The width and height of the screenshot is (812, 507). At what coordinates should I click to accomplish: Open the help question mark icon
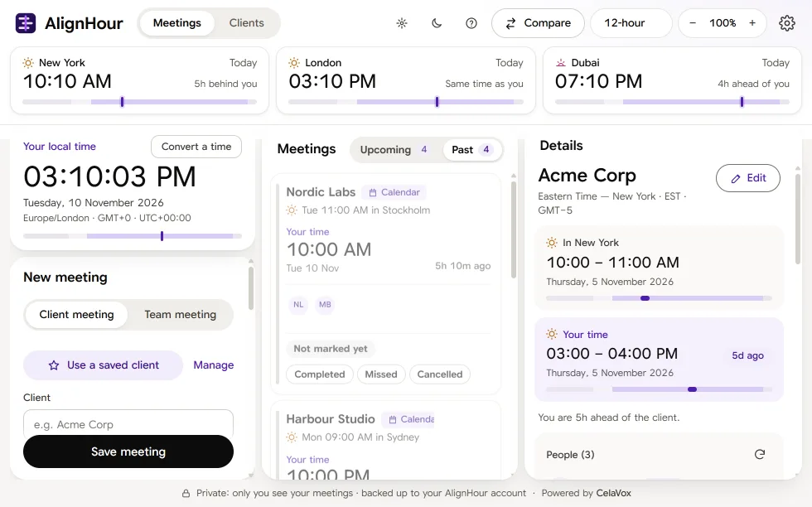point(471,23)
